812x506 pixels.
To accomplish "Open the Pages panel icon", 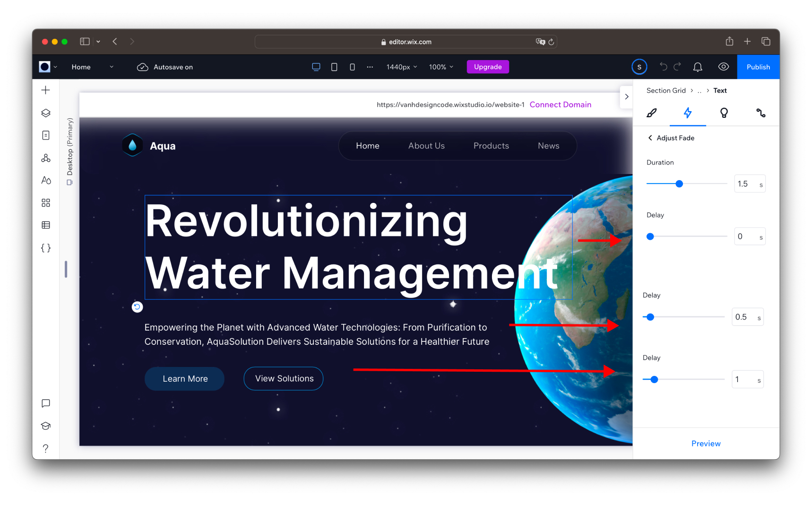I will (x=46, y=135).
